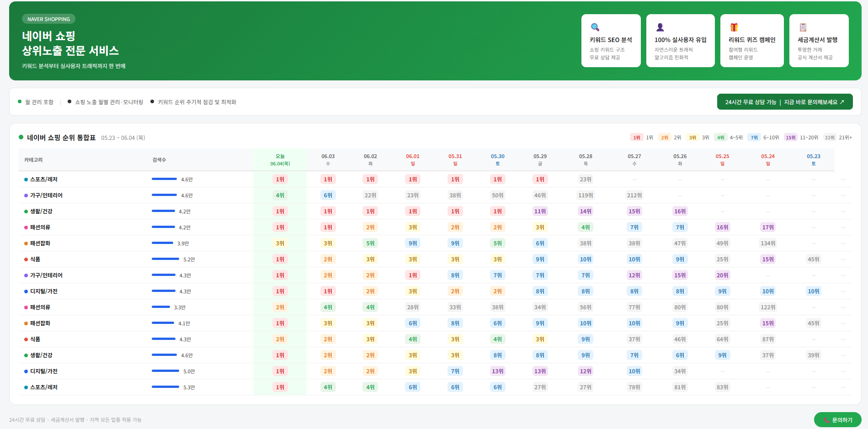868x429 pixels.
Task: Click the 28위 rank cell
Action: 413,307
